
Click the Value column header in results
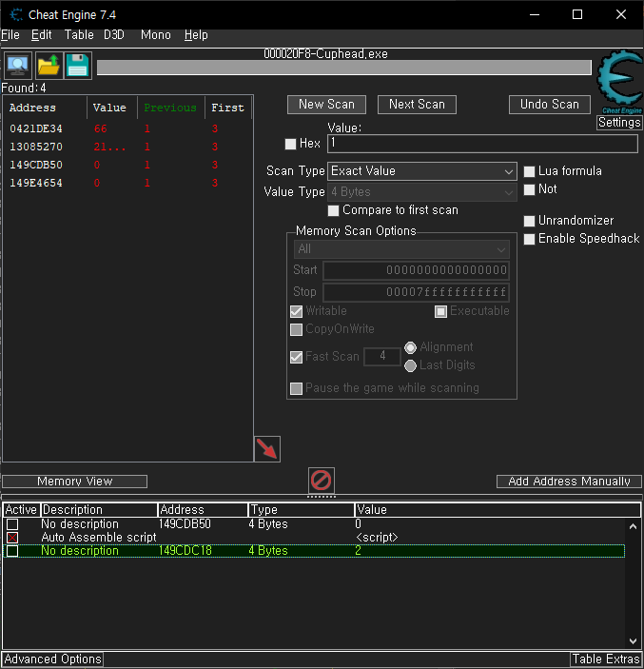112,108
